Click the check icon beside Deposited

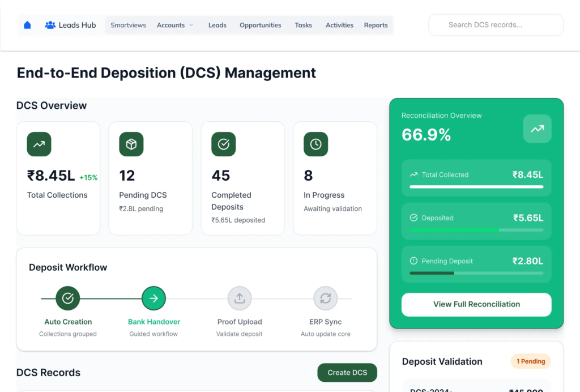pos(413,218)
